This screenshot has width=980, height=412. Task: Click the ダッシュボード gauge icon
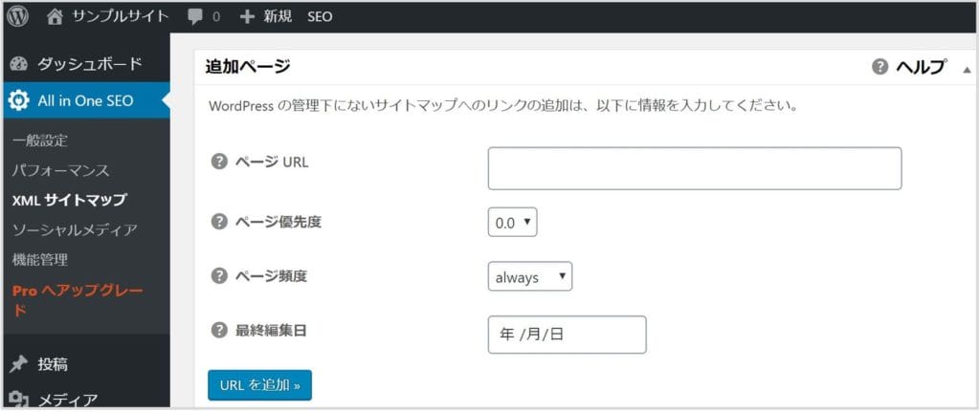click(19, 64)
